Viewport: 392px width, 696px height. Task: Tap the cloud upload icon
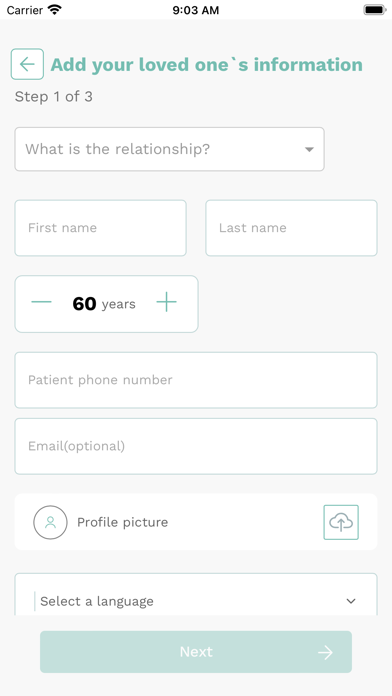point(341,522)
